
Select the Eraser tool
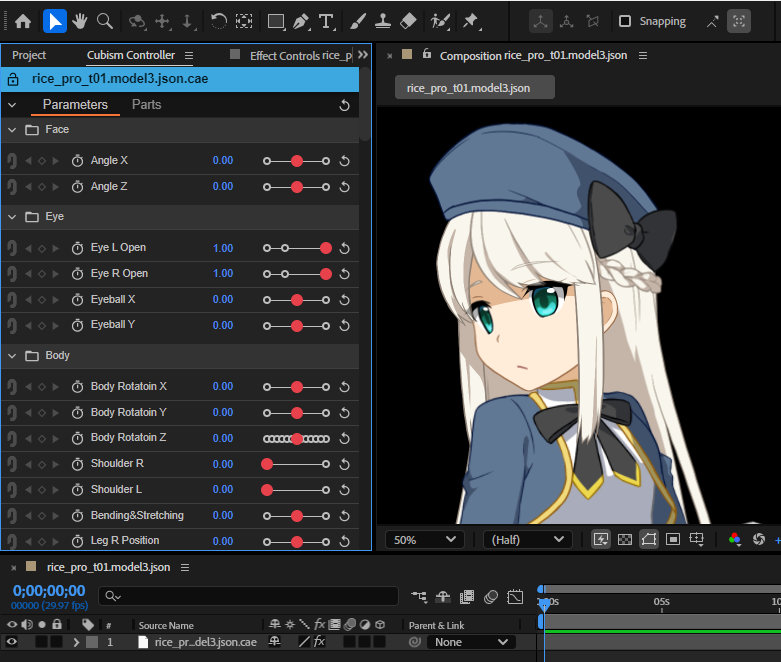[x=408, y=21]
